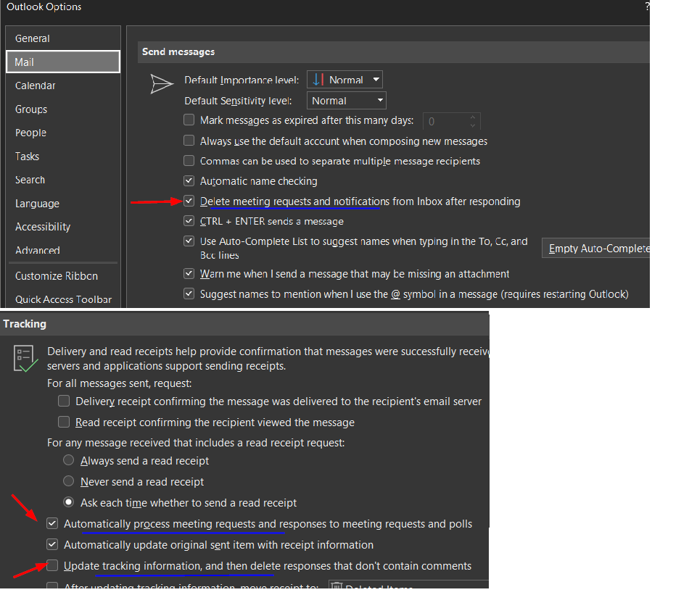The height and width of the screenshot is (616, 689).
Task: Select Ask each time about read receipt
Action: click(69, 501)
